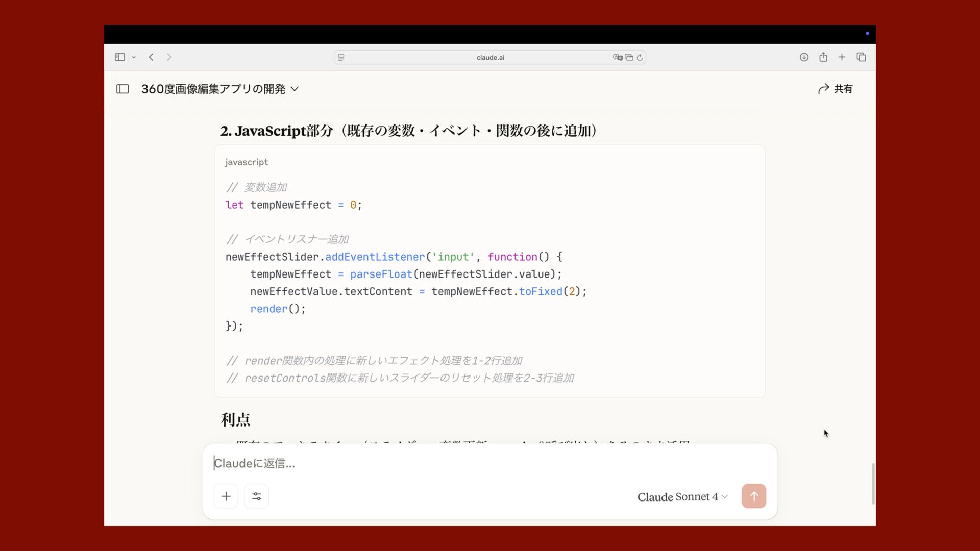The height and width of the screenshot is (551, 980).
Task: Click the page vertical scrollbar
Action: click(873, 484)
